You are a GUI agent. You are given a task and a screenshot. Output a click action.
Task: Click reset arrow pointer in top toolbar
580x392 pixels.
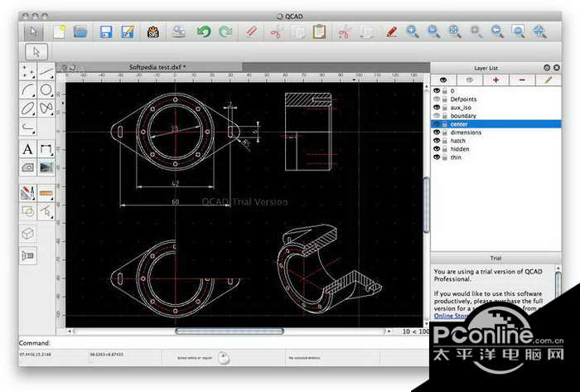pos(33,31)
